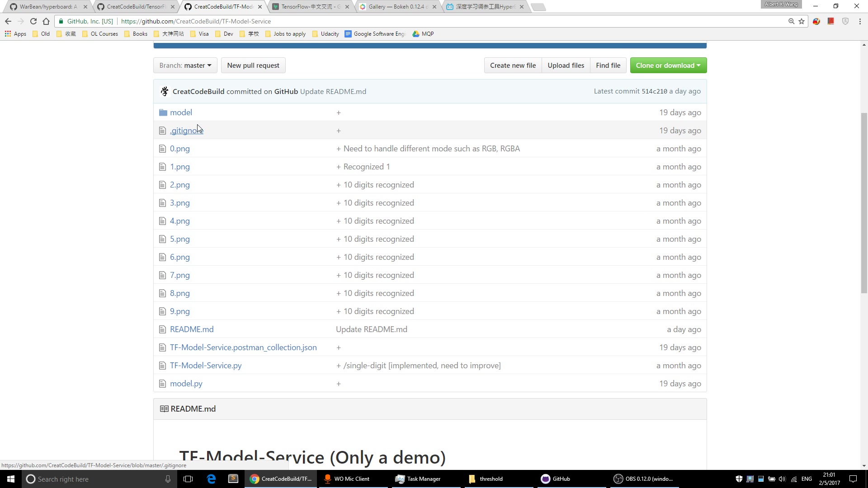Click the New pull request menu item

pyautogui.click(x=253, y=65)
